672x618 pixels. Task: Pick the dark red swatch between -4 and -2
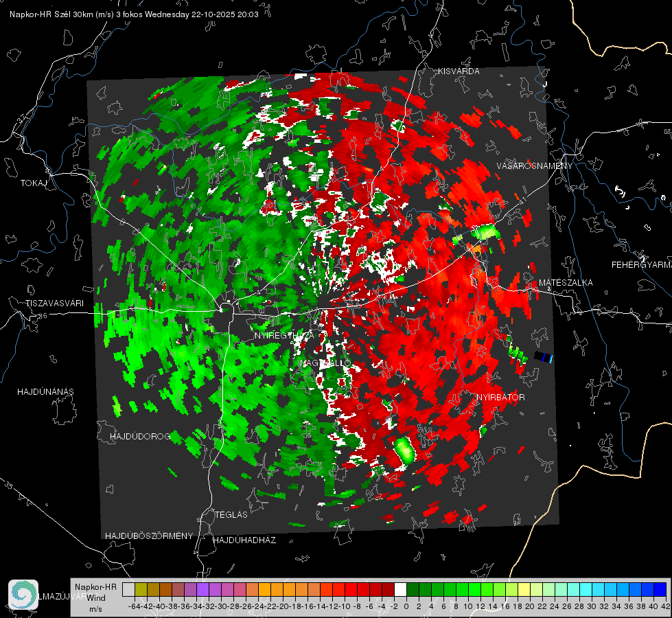click(388, 590)
